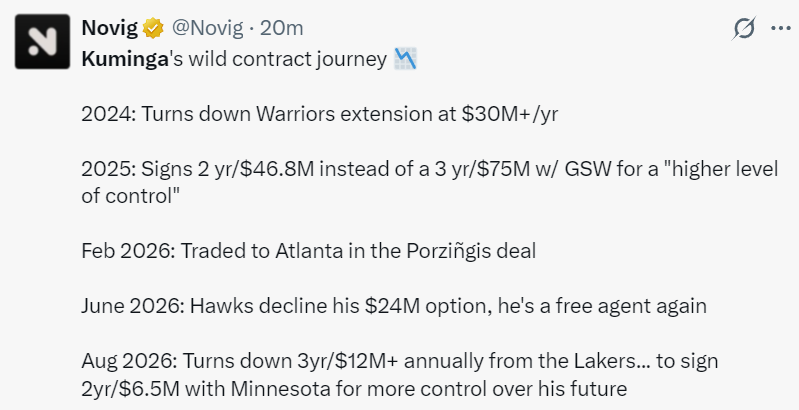Open the 20m timestamp permalink
Image resolution: width=799 pixels, height=410 pixels.
281,28
